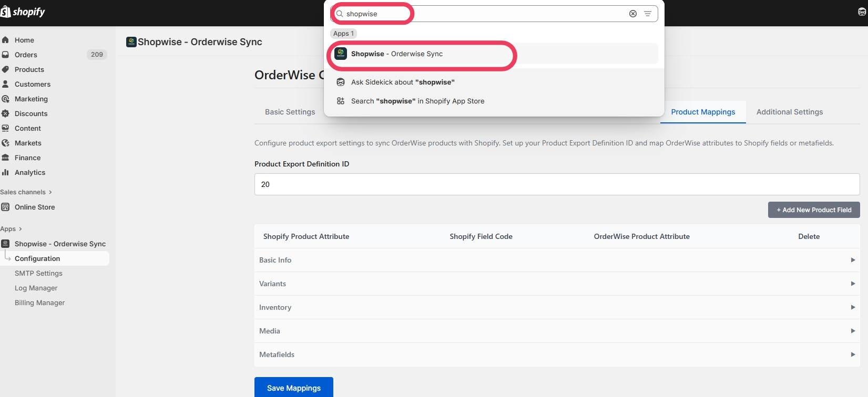Click the Sidekick icon in search results
The width and height of the screenshot is (868, 397).
(341, 82)
